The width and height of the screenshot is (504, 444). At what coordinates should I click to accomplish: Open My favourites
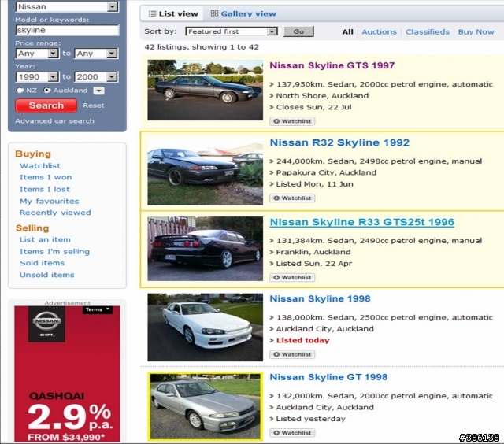click(49, 201)
